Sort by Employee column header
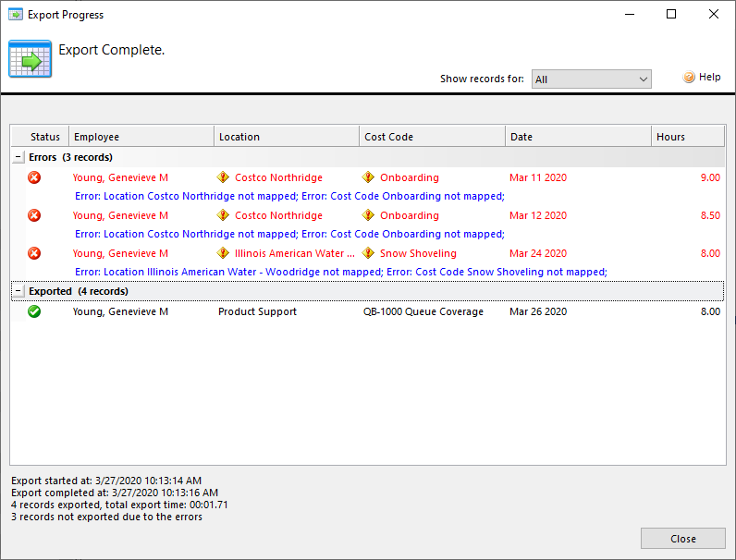 coord(141,137)
